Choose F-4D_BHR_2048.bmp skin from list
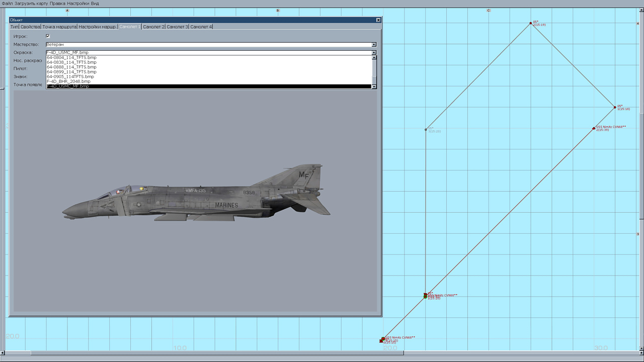The width and height of the screenshot is (644, 362). (x=68, y=81)
